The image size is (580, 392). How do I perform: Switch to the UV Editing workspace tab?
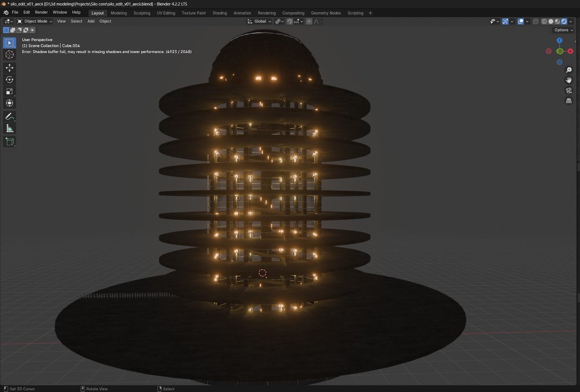pyautogui.click(x=166, y=13)
